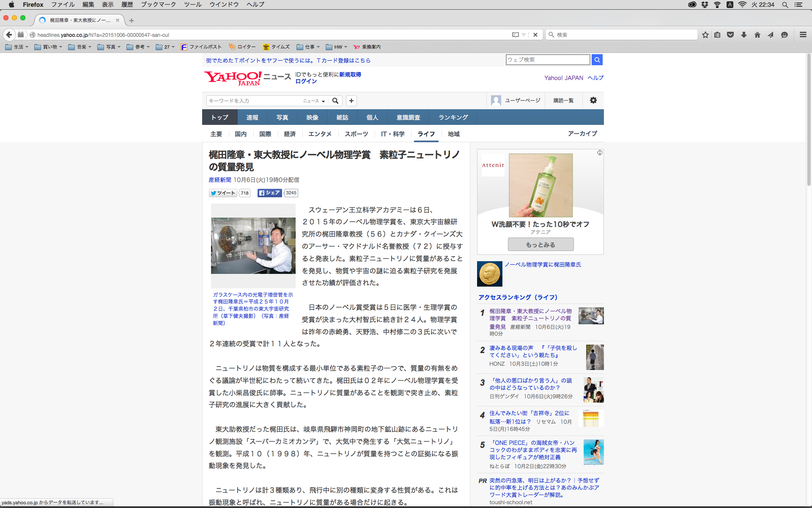Bookmark page with star icon
The image size is (812, 508).
pos(705,35)
